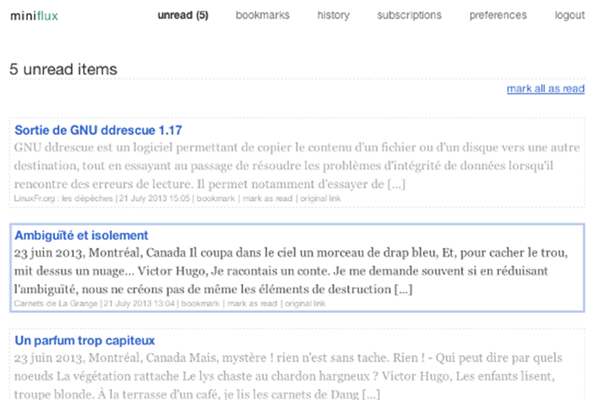Bookmark the Ambiguïté et isolement article
Viewport: 600px width, 400px height.
coord(214,303)
